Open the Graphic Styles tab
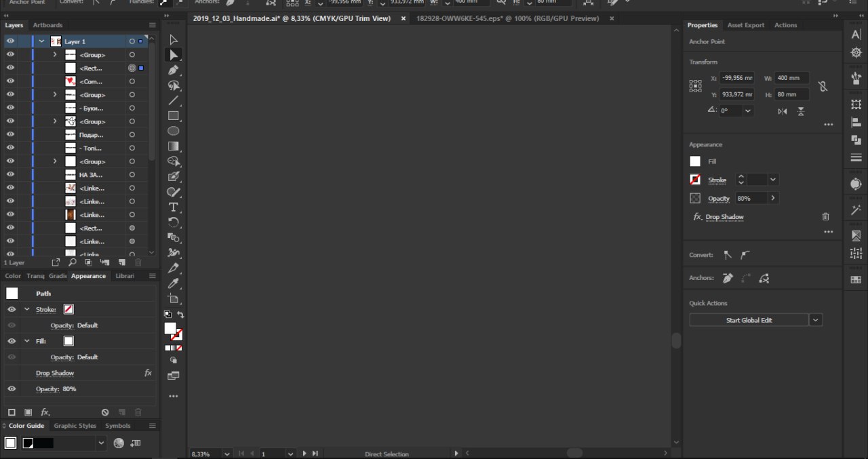Viewport: 868px width, 459px height. point(75,426)
